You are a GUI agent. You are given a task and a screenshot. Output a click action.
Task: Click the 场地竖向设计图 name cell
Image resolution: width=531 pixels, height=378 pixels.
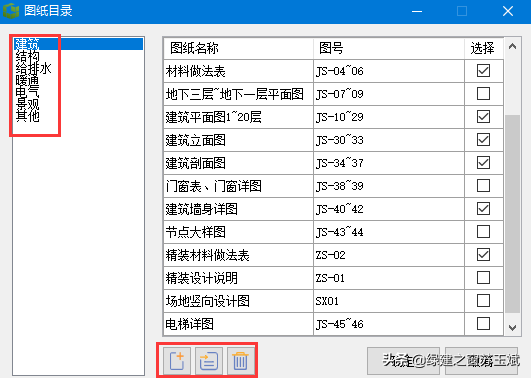[238, 301]
